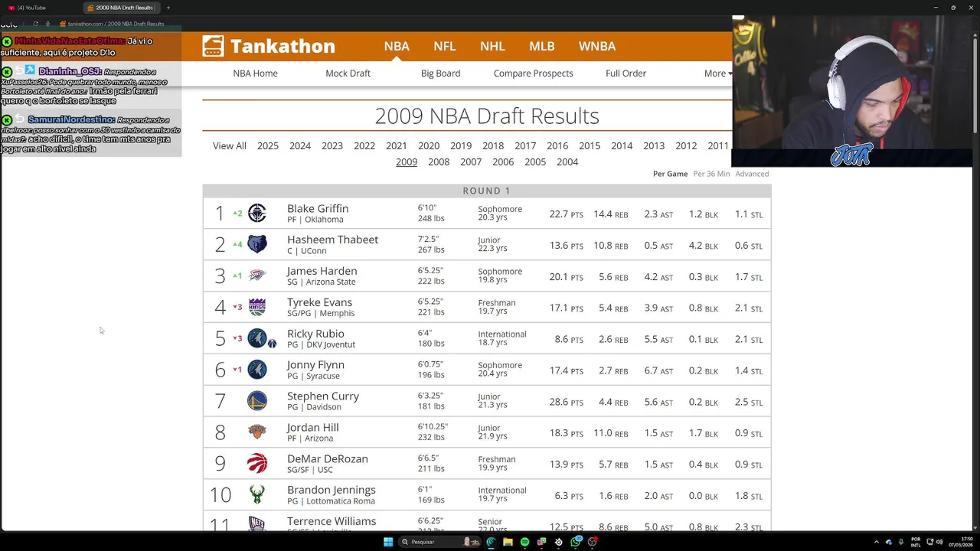980x551 pixels.
Task: Go to 2014 draft results
Action: pyautogui.click(x=622, y=146)
